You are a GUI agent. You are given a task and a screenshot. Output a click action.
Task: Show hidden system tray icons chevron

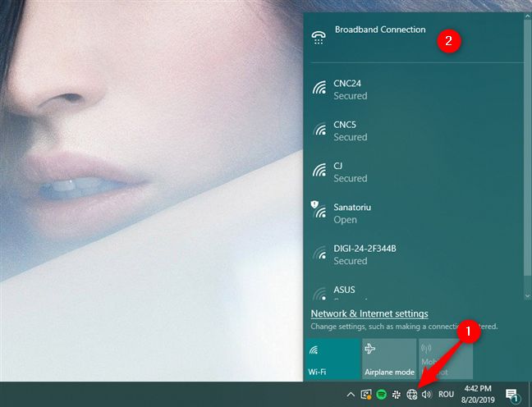click(x=351, y=395)
